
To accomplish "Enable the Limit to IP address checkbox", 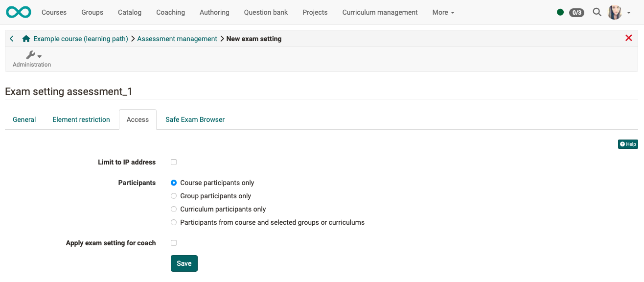I will pyautogui.click(x=173, y=162).
